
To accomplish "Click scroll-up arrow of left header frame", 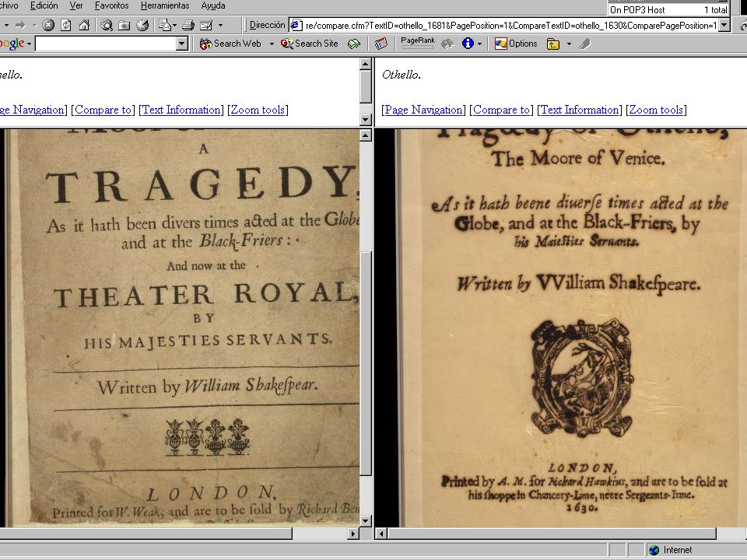I will pyautogui.click(x=366, y=64).
